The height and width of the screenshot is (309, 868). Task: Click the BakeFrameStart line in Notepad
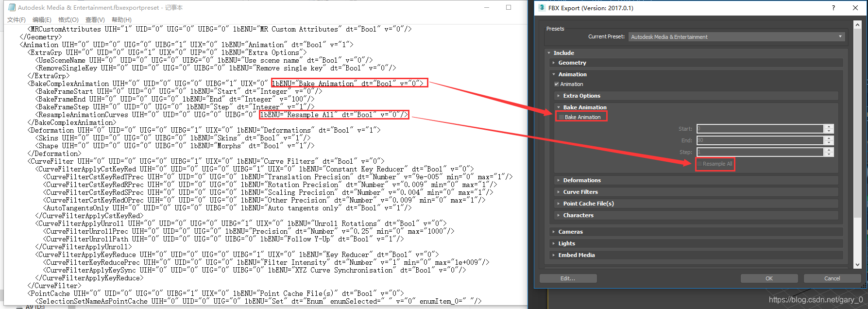click(x=179, y=91)
